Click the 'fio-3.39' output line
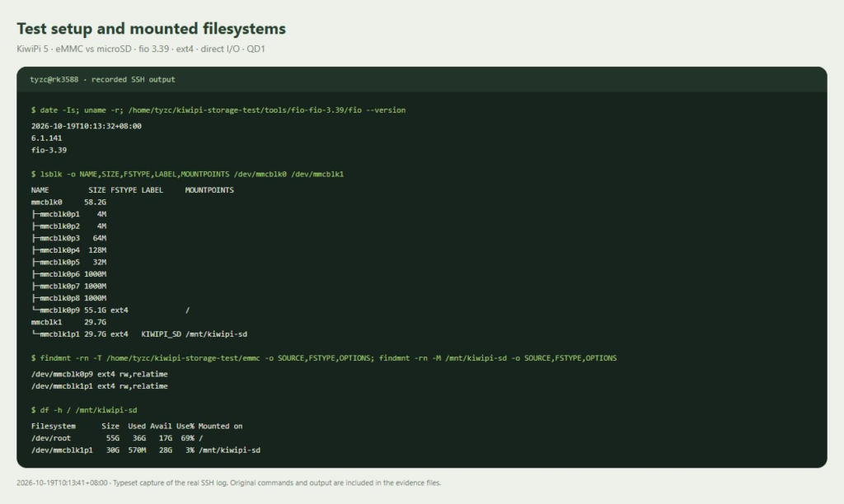 click(x=49, y=150)
